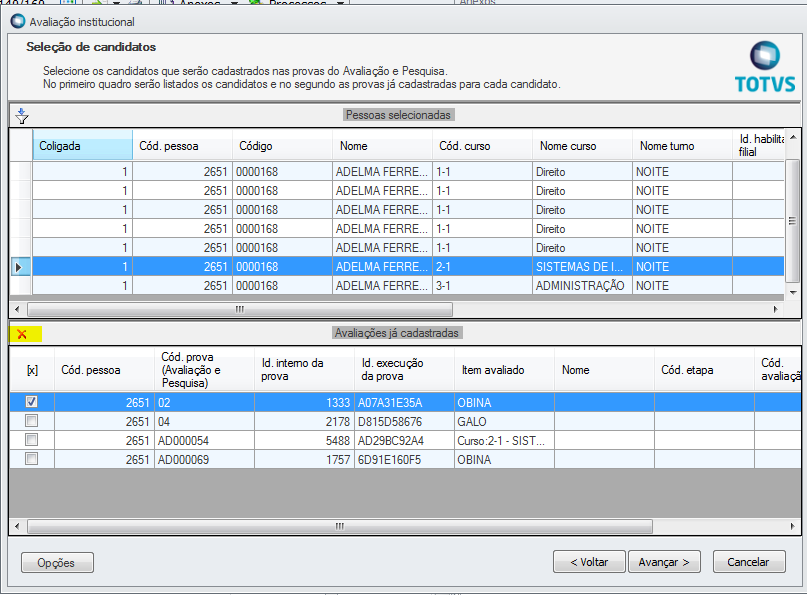Click cell 3-1 in Cód. curso column
The image size is (807, 595).
[482, 286]
